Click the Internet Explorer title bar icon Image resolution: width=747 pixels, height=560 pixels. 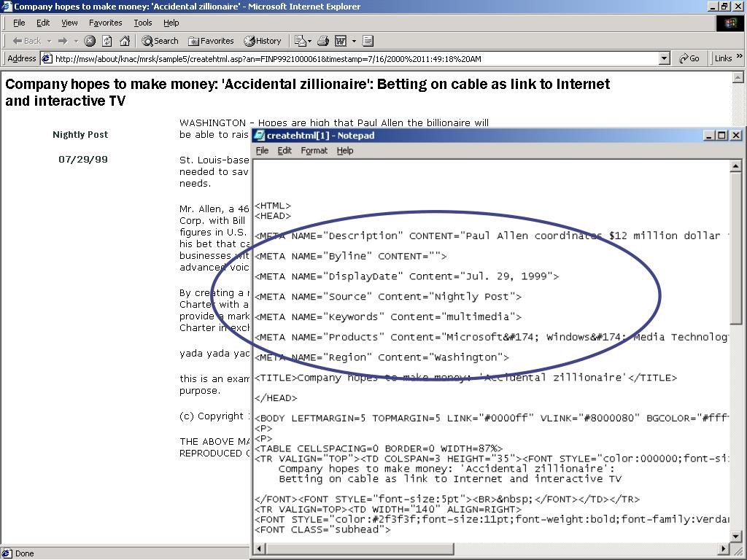(x=7, y=6)
